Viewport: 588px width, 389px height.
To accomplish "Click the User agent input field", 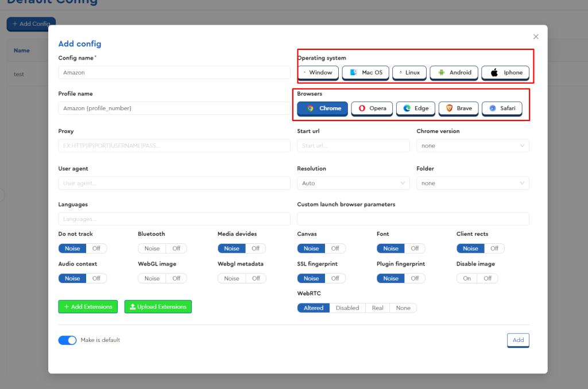I will point(174,183).
